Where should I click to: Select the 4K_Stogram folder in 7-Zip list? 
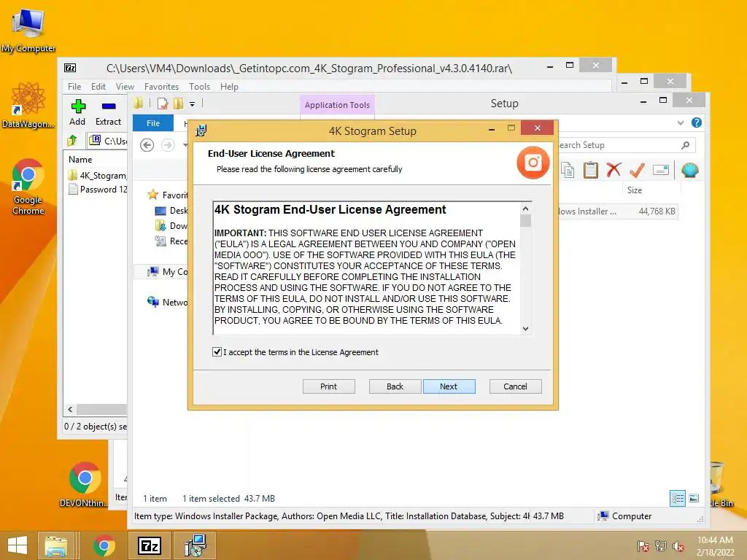pos(98,175)
